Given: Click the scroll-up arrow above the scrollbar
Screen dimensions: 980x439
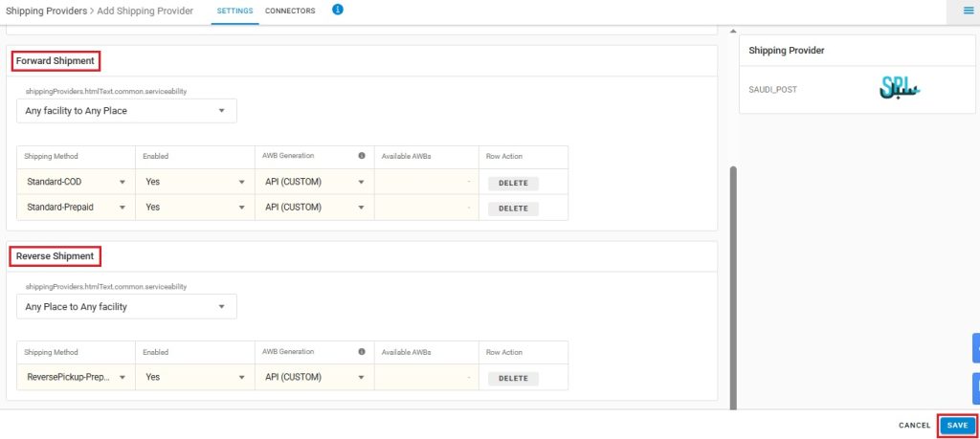Looking at the screenshot, I should point(733,32).
